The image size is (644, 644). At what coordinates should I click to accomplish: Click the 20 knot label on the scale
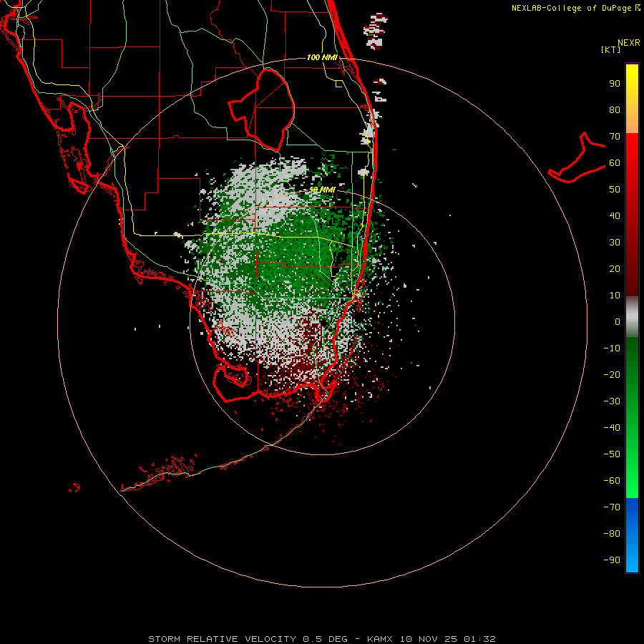point(615,268)
